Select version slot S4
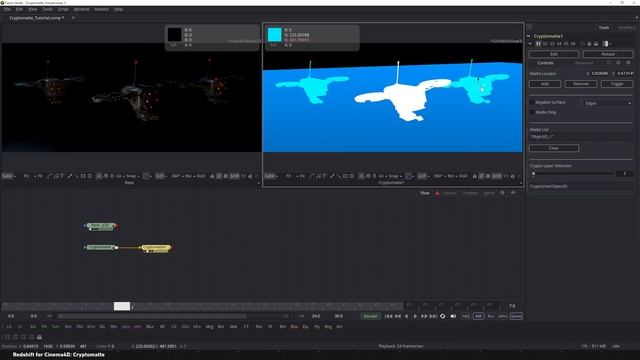The width and height of the screenshot is (640, 360). tap(559, 44)
